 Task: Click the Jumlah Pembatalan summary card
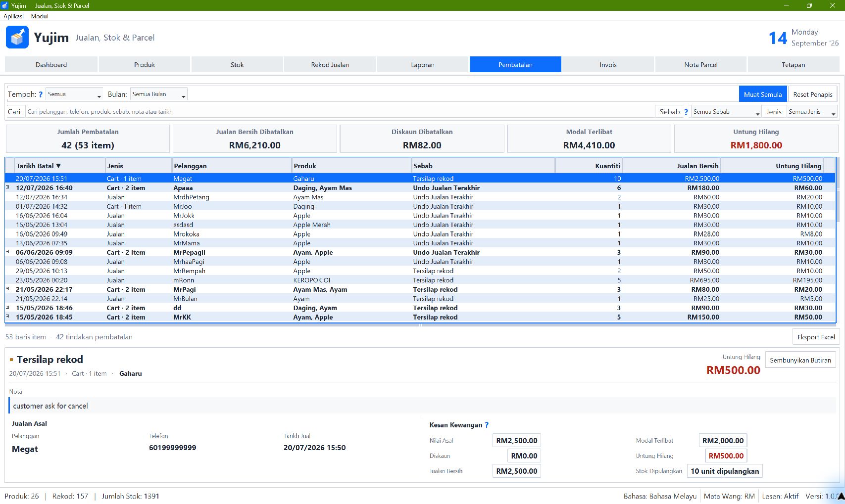click(x=88, y=138)
